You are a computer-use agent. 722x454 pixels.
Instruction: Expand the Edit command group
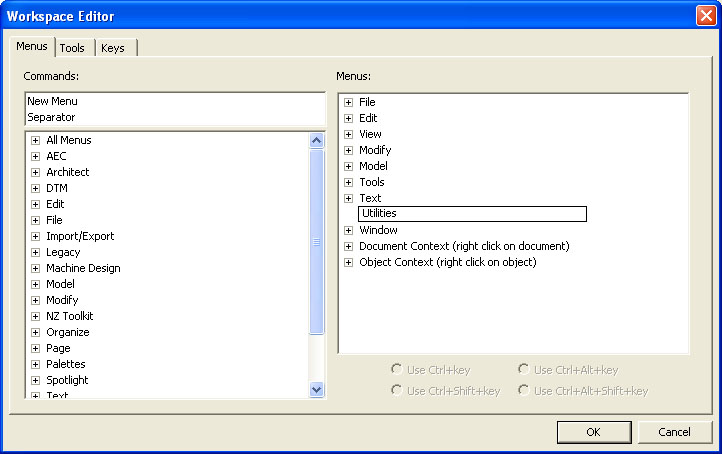(35, 204)
